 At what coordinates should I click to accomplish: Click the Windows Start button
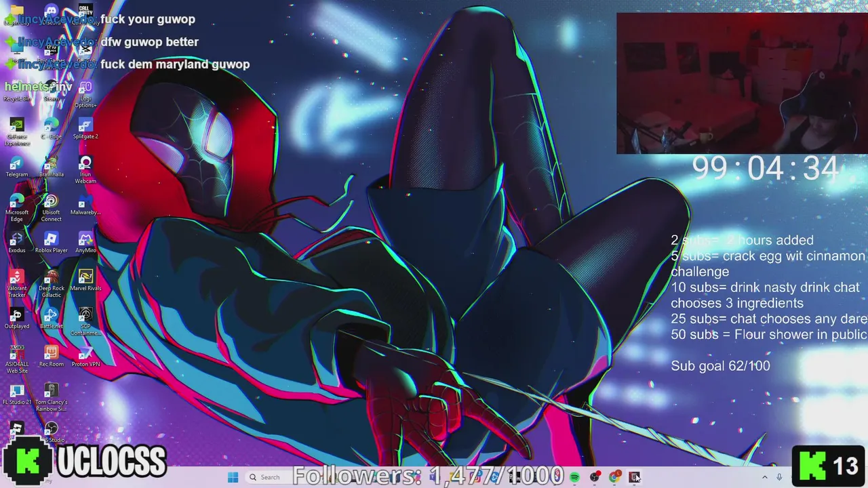[x=233, y=477]
